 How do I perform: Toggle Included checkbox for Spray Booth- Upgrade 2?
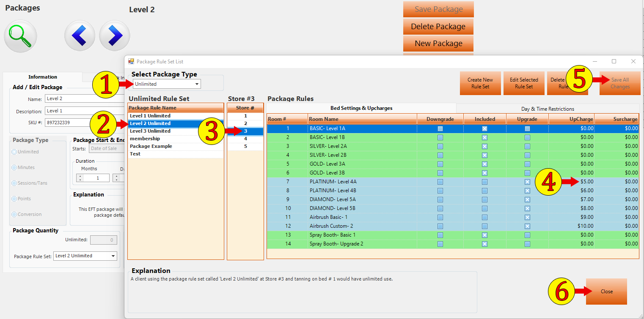tap(484, 244)
